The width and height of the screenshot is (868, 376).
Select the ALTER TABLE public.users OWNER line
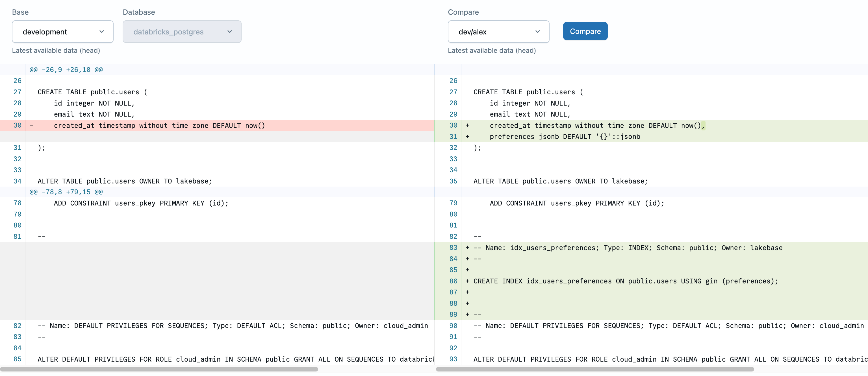pos(124,181)
